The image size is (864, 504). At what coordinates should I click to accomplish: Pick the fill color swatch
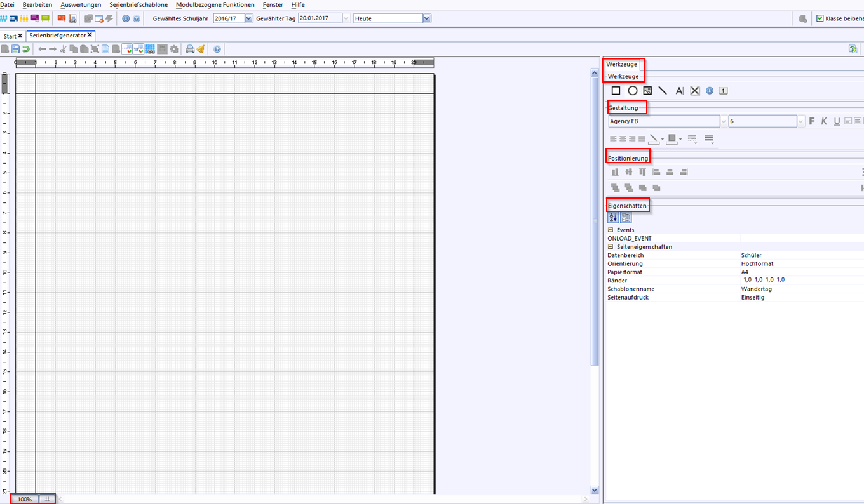coord(672,138)
